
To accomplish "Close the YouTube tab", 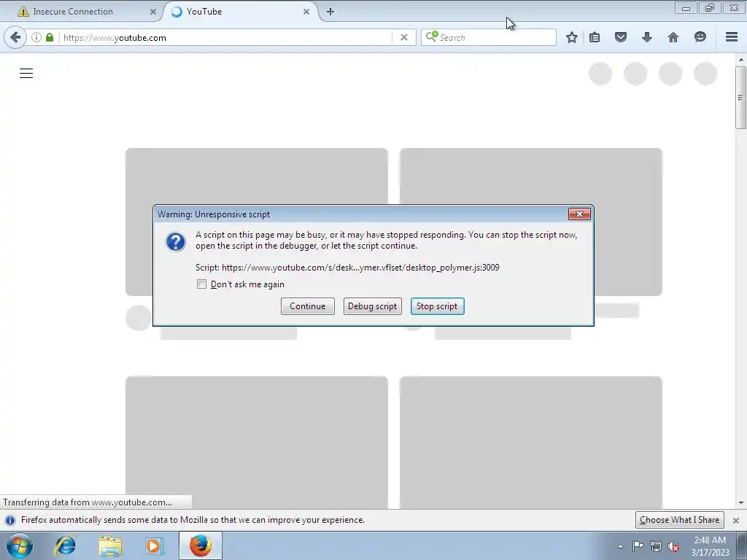I will click(306, 12).
